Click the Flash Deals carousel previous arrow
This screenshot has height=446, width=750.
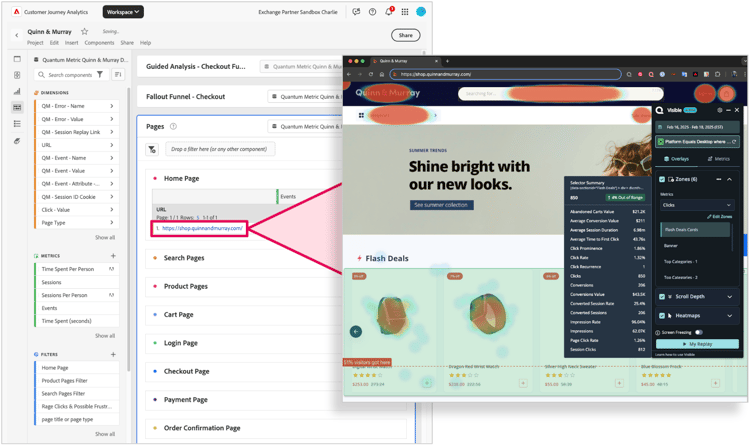pos(356,331)
